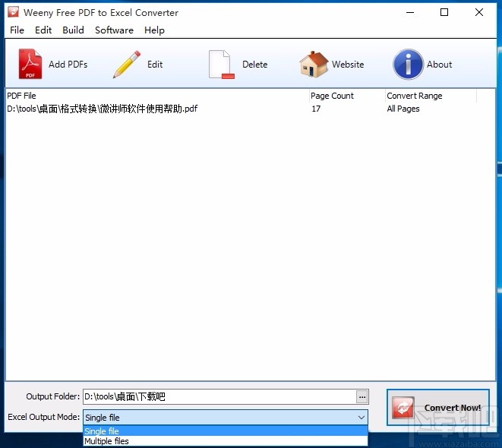Screen dimensions: 502x448
Task: Minimize the converter window
Action: [x=410, y=12]
